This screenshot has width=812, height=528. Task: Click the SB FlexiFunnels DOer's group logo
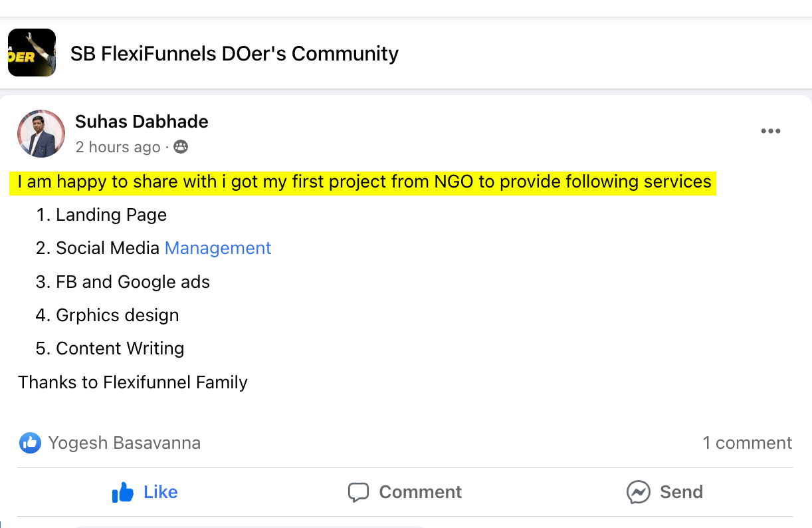coord(31,53)
